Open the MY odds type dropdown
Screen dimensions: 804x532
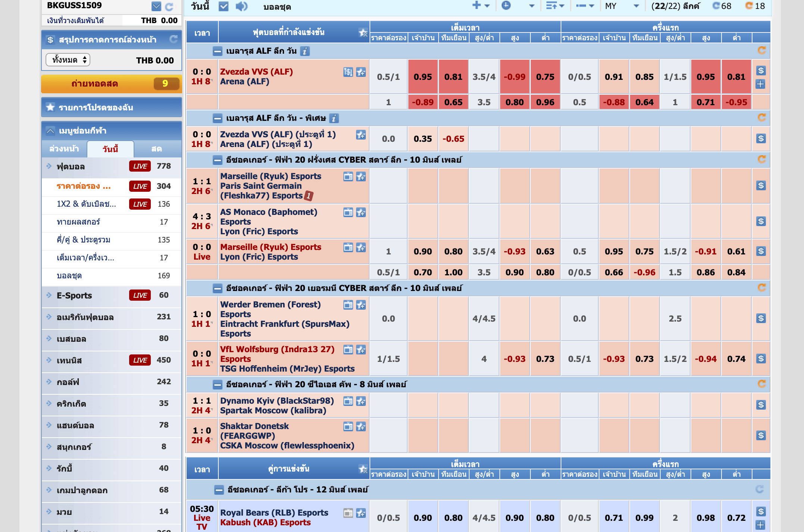coord(621,6)
